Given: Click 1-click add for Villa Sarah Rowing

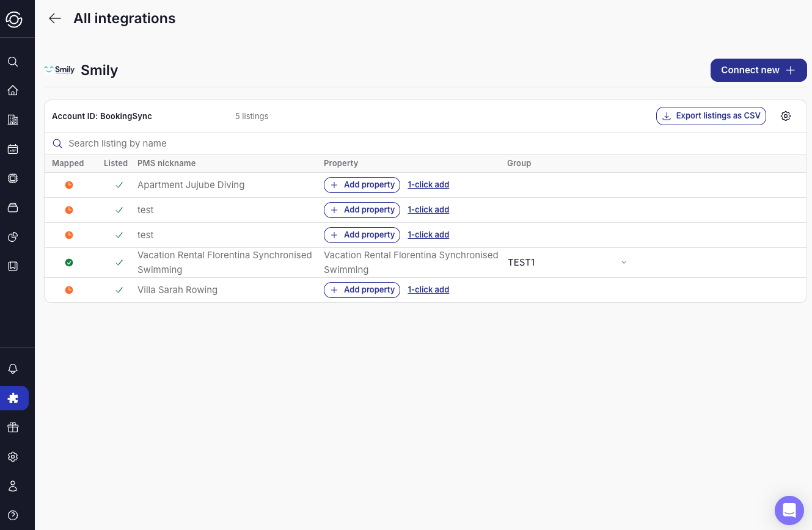Looking at the screenshot, I should tap(428, 290).
